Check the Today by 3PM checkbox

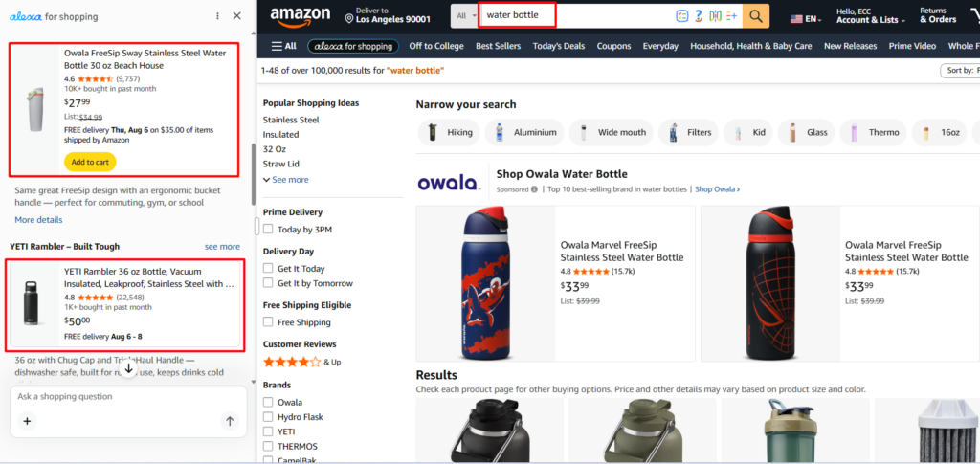[268, 230]
